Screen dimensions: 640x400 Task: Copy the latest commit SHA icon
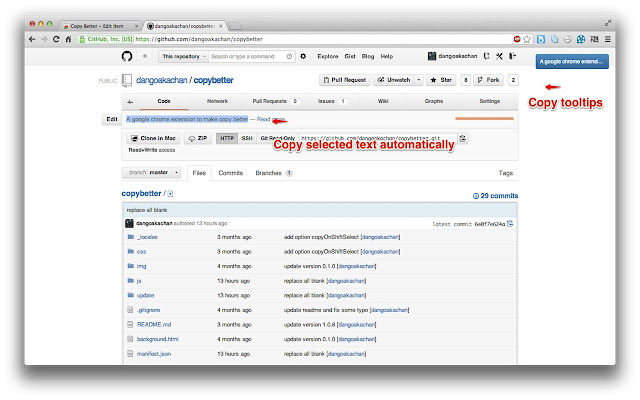click(x=510, y=223)
